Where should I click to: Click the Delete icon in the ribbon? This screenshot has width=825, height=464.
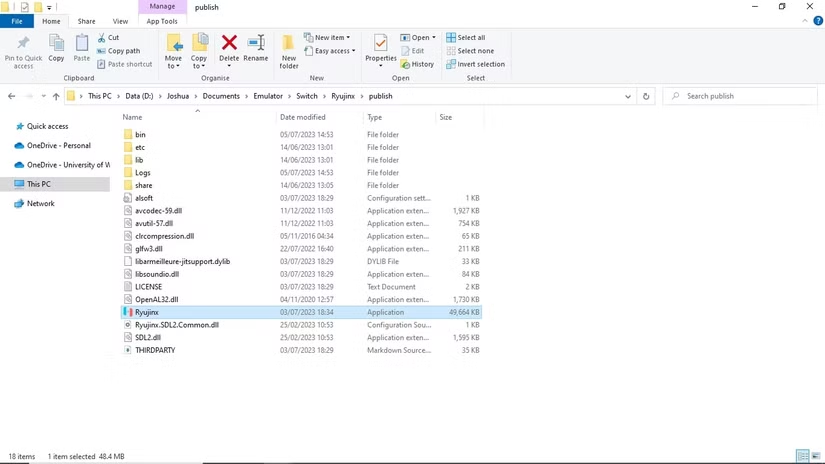(x=229, y=43)
